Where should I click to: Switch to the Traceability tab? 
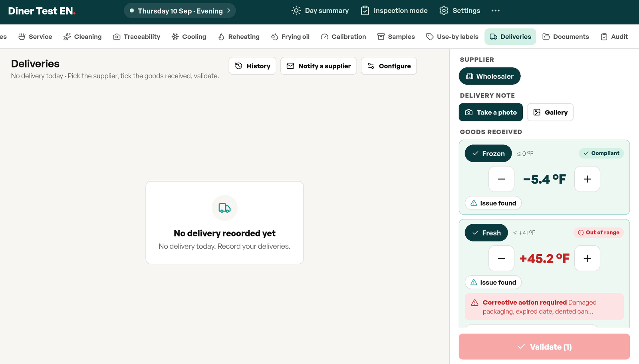click(137, 37)
